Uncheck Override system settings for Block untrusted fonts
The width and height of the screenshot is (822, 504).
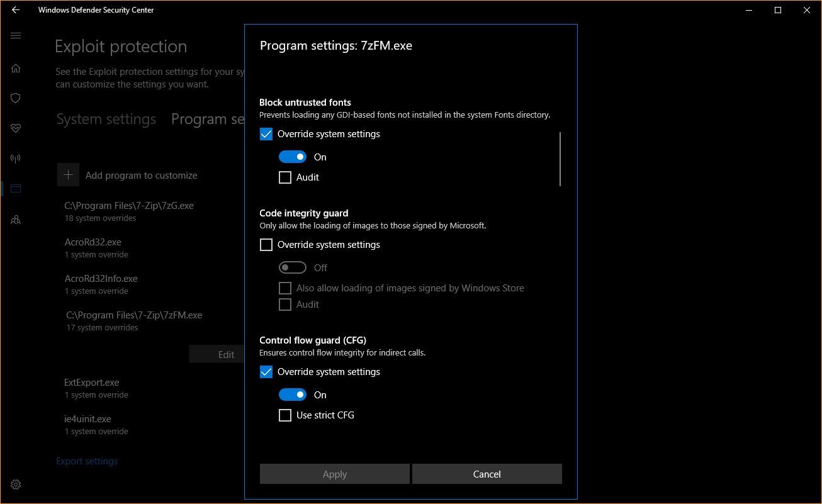pyautogui.click(x=266, y=134)
